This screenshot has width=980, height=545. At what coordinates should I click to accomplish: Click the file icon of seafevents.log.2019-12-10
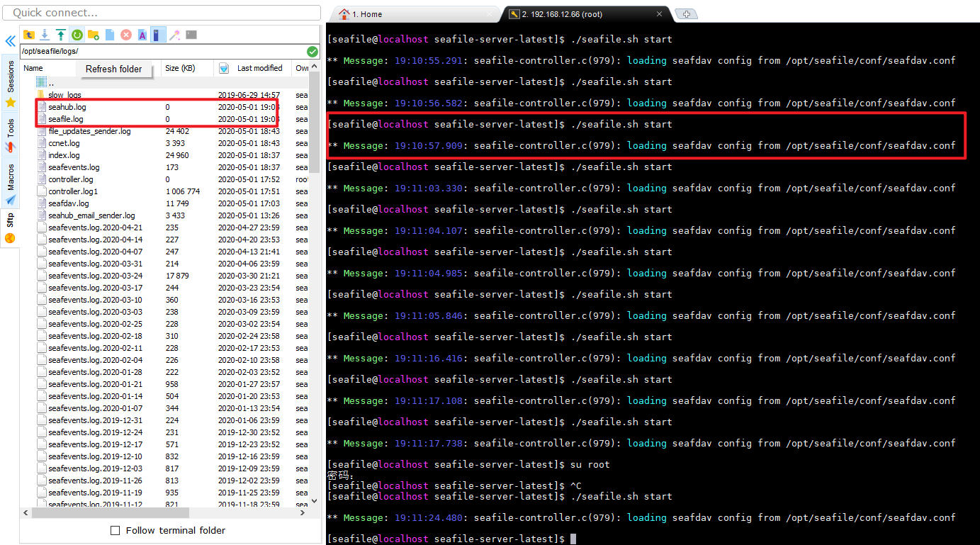tap(41, 456)
